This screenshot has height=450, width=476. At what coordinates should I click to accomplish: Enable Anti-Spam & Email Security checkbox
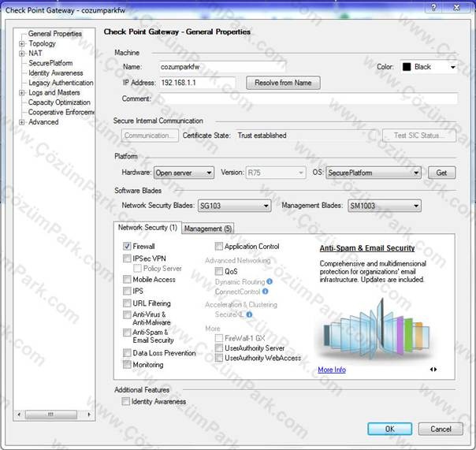(x=127, y=333)
